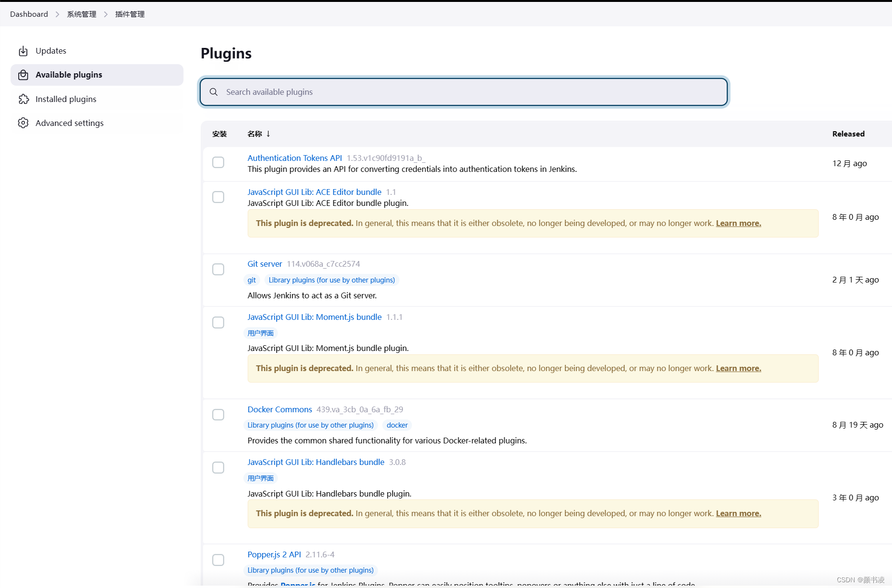
Task: Click version 1.53.v1c90fd9191a_b_ text
Action: tap(386, 158)
